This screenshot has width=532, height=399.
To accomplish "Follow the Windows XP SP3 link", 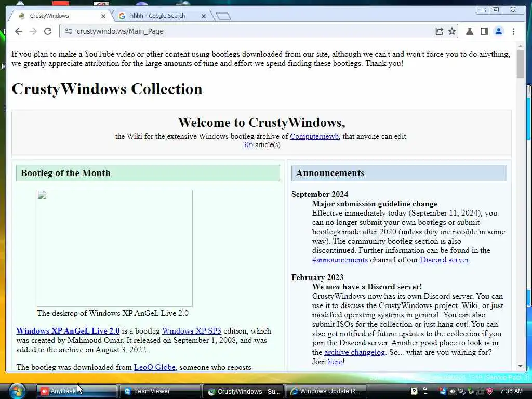I will 191,331.
